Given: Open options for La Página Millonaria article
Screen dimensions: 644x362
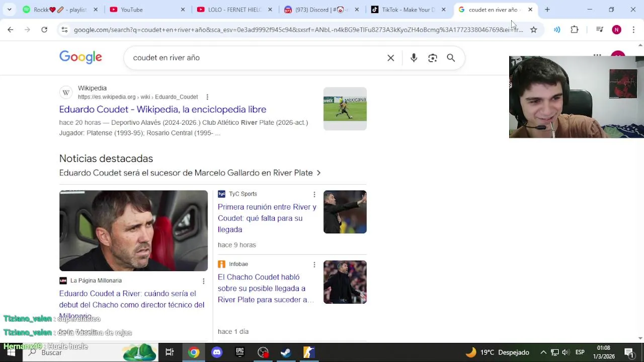Looking at the screenshot, I should click(x=203, y=281).
